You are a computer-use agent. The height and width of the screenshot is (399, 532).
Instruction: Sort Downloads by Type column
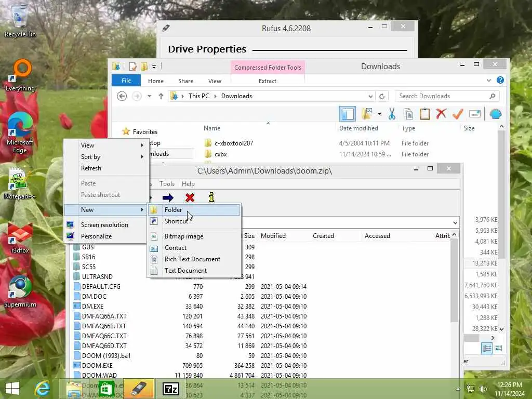coord(408,128)
